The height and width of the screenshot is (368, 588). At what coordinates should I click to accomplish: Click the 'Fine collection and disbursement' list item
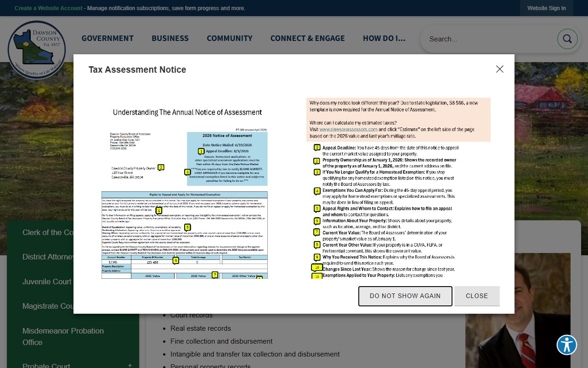pos(221,341)
